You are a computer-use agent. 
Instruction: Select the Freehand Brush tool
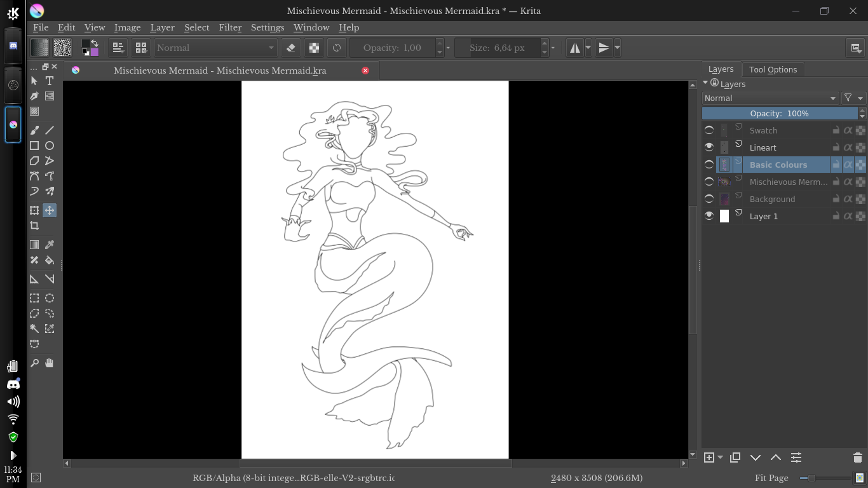[34, 130]
